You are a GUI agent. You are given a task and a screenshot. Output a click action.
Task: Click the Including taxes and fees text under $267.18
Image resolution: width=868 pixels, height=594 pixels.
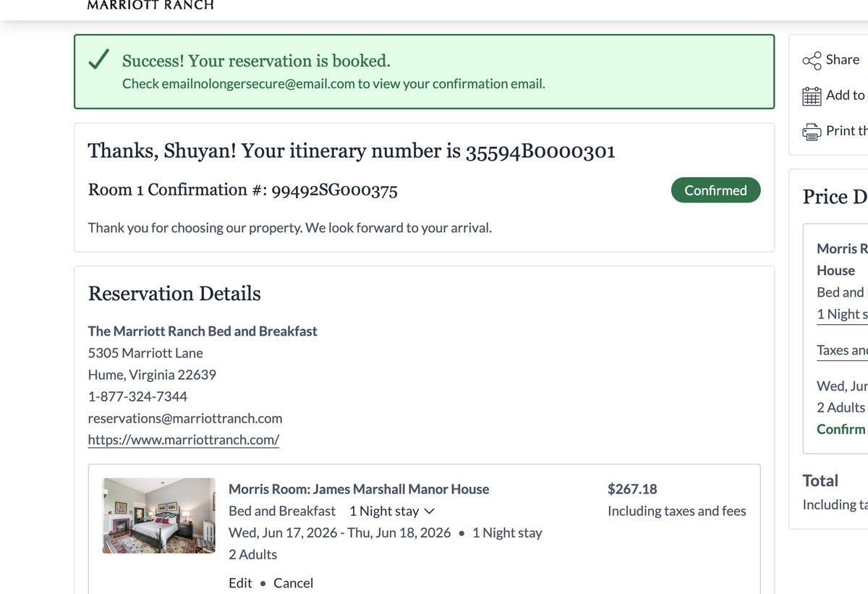[x=677, y=511]
